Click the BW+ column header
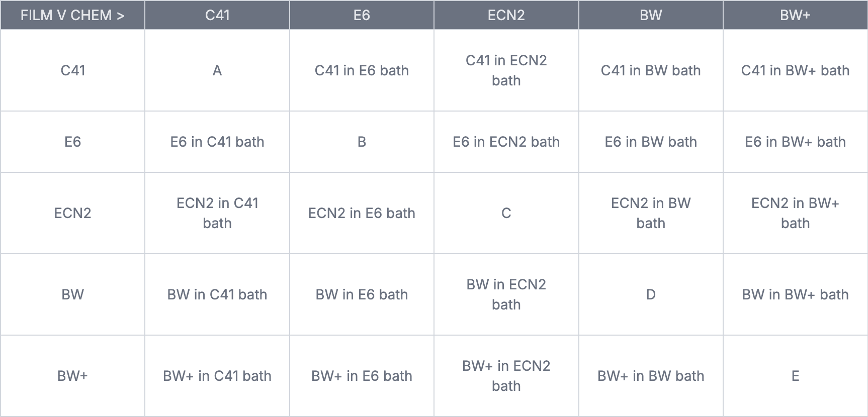Viewport: 868px width, 417px height. [x=795, y=15]
